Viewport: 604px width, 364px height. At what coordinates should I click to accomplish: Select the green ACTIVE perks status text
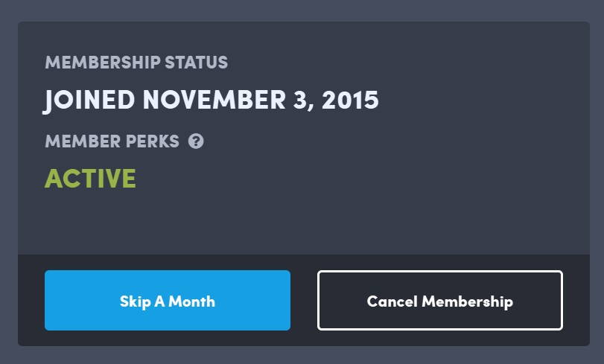pos(90,179)
